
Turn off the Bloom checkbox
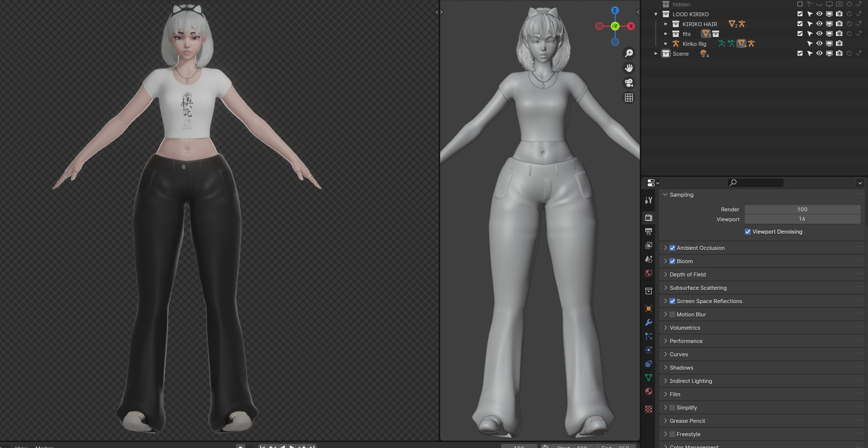(672, 261)
